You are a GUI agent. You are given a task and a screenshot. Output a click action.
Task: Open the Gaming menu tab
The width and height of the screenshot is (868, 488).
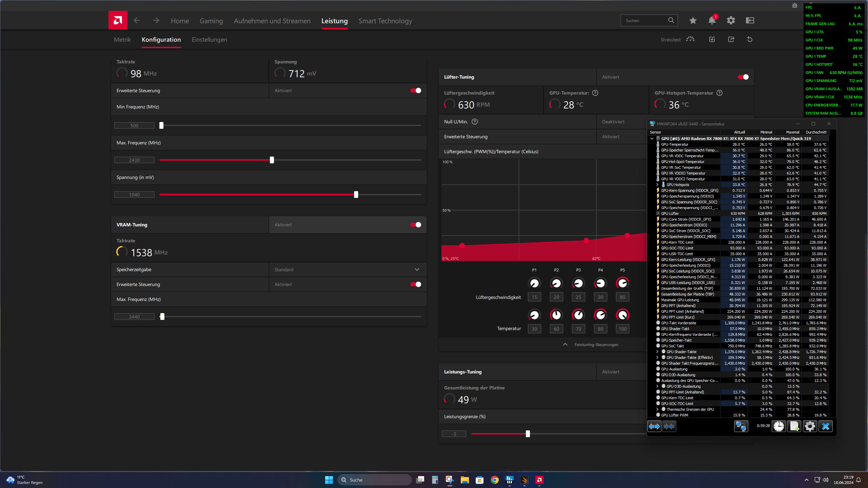(211, 21)
